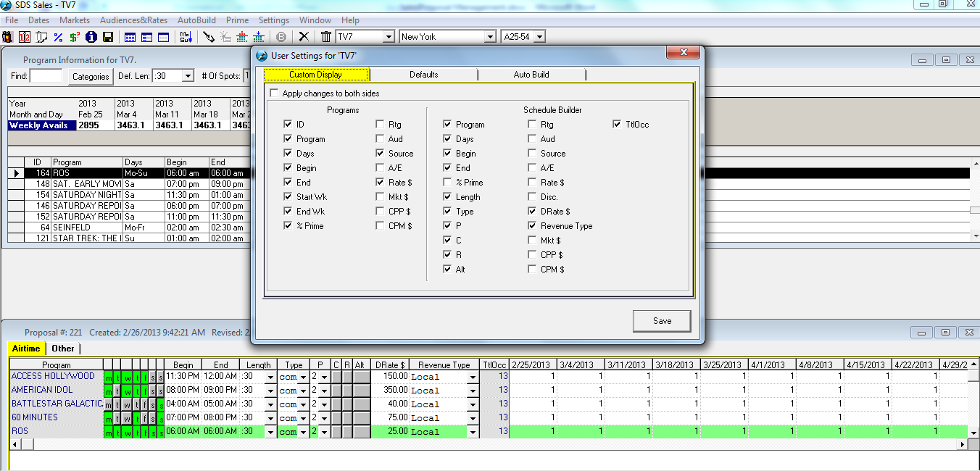Click the Find input field
This screenshot has height=471, width=980.
pyautogui.click(x=46, y=76)
